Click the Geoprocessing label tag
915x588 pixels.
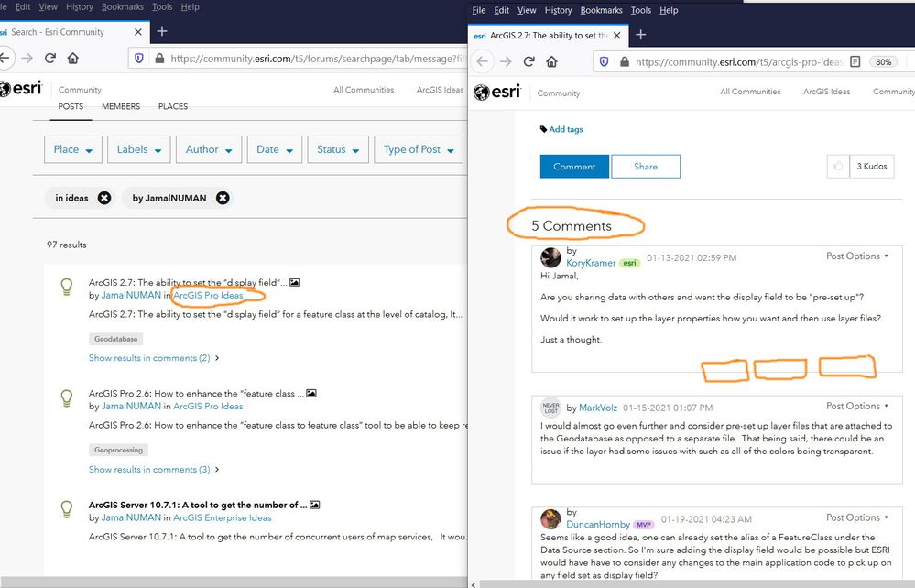118,450
